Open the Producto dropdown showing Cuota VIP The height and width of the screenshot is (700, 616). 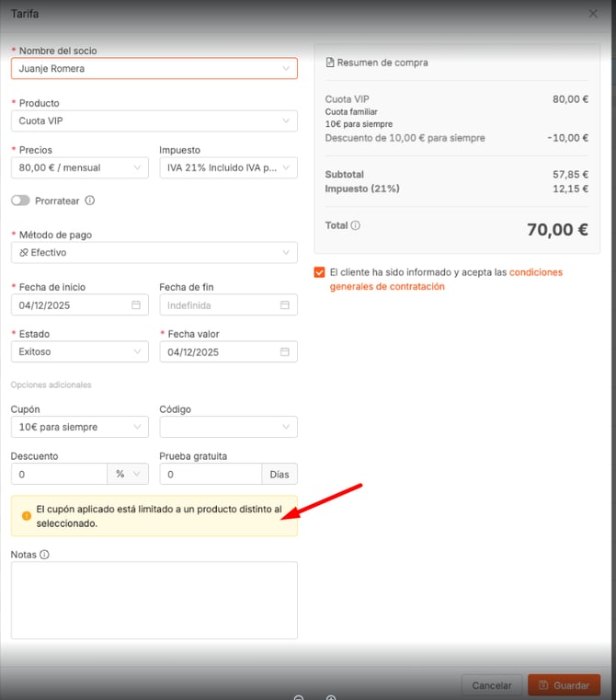286,120
